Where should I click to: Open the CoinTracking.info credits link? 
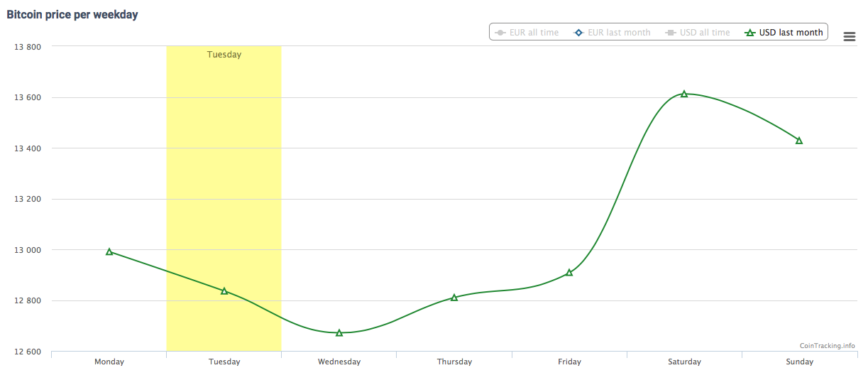click(x=827, y=346)
